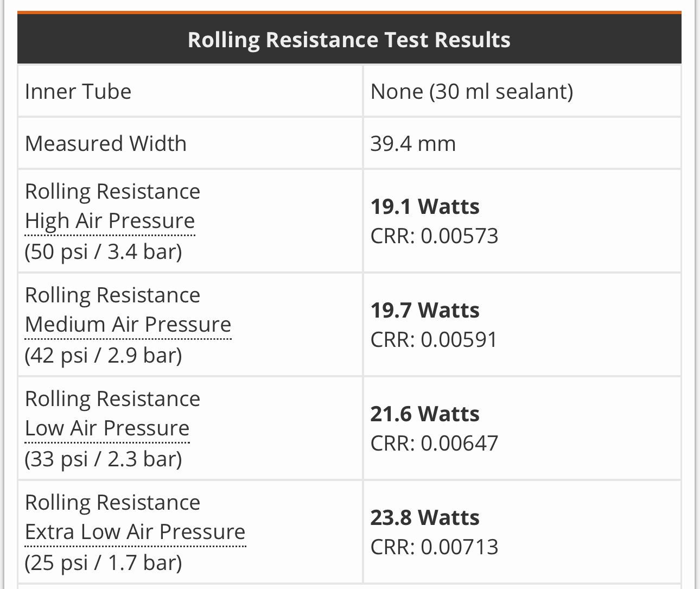Select the CRR: 0.00647 value

click(434, 444)
